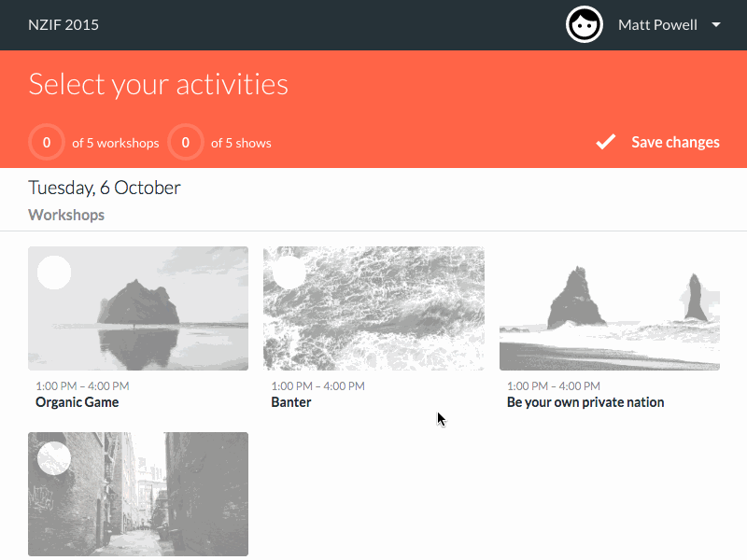Expand the user menu dropdown arrow

coord(716,25)
